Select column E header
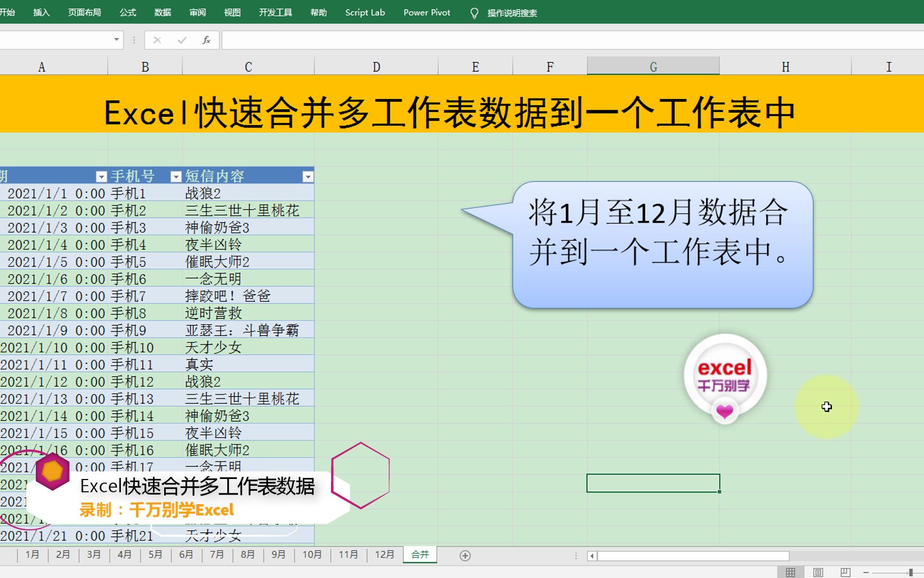Viewport: 924px width, 578px height. 475,67
